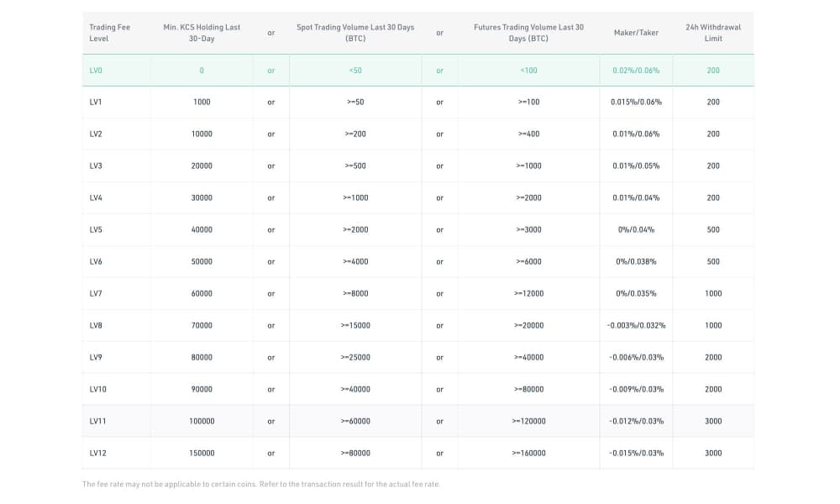The height and width of the screenshot is (504, 840).
Task: Click the 'Spot Trading Volume Last 30 Days (BTC)' header
Action: click(355, 33)
